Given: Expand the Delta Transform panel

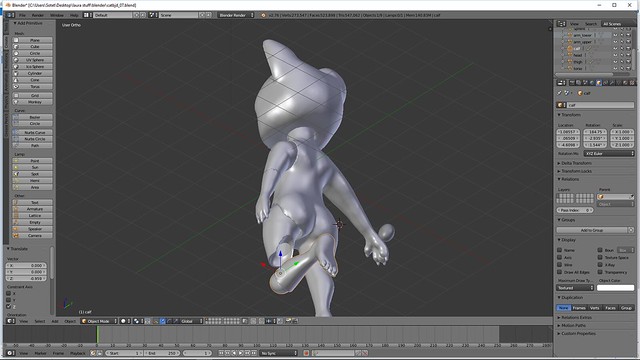Looking at the screenshot, I should (575, 163).
